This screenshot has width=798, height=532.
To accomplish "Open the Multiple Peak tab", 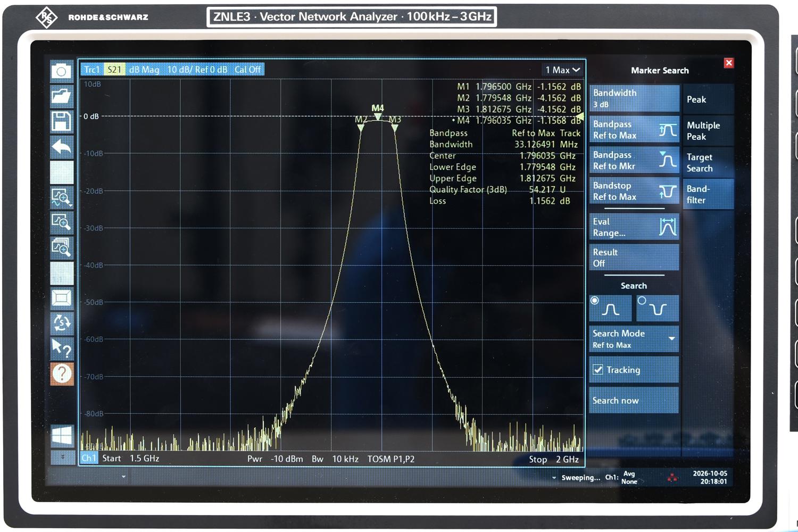I will (708, 131).
